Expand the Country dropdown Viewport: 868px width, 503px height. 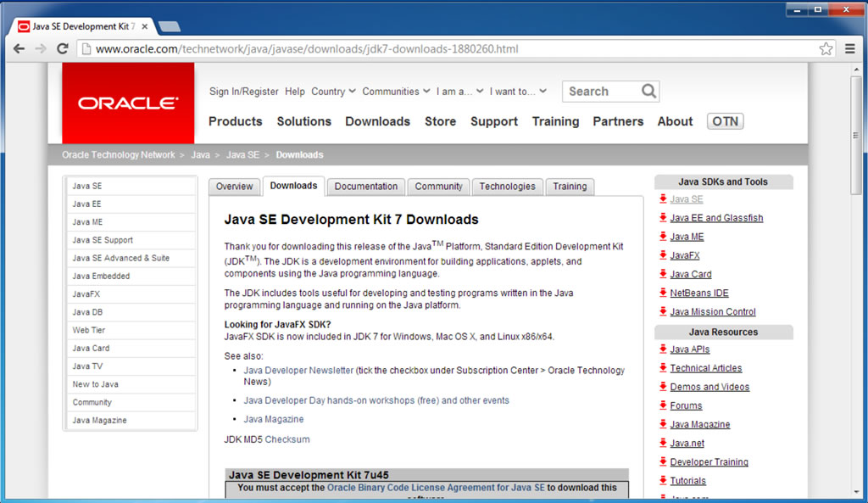[333, 92]
